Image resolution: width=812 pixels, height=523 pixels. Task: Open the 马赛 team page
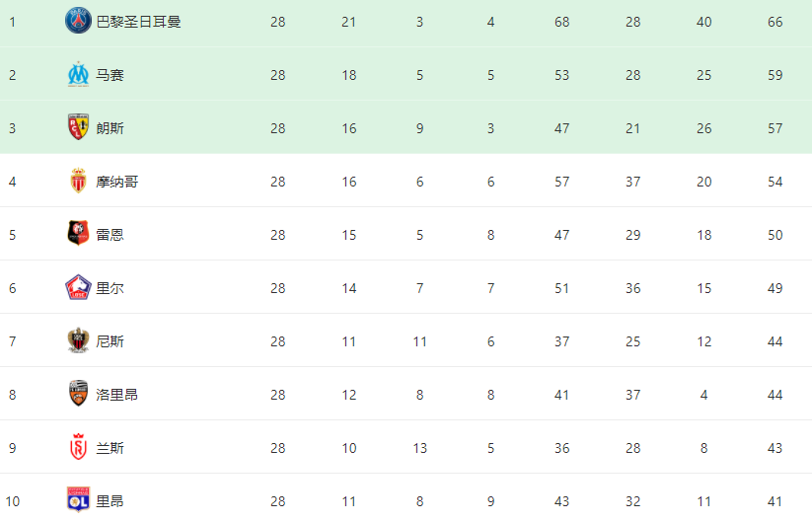coord(111,75)
